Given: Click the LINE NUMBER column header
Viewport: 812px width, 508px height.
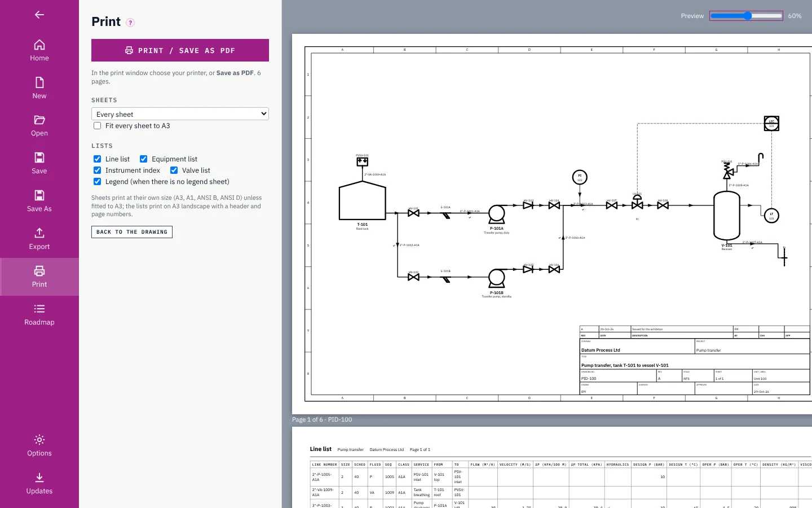Looking at the screenshot, I should 324,465.
